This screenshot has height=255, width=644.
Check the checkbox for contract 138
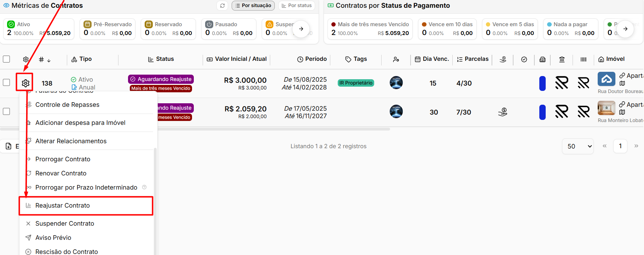tap(6, 82)
